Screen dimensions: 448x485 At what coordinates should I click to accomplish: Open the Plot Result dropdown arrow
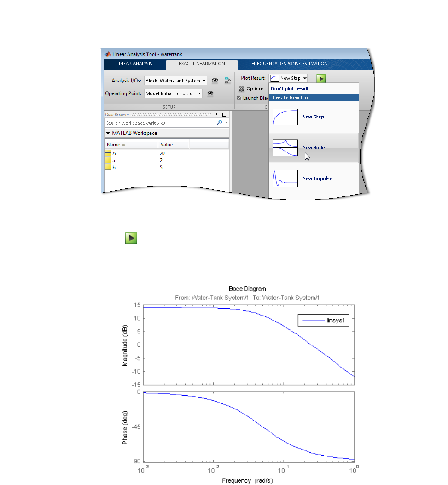(305, 78)
